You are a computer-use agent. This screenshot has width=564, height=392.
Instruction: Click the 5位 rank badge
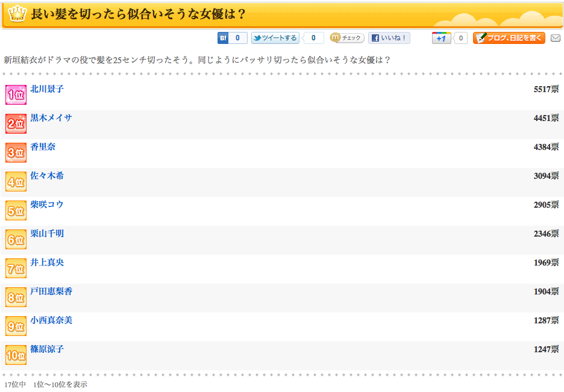16,211
